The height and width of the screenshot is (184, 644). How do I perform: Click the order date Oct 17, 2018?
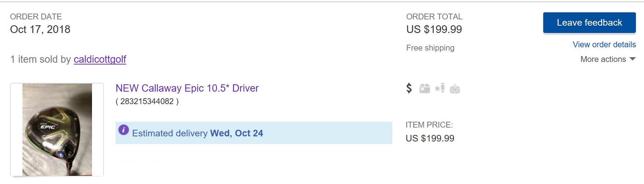[40, 30]
